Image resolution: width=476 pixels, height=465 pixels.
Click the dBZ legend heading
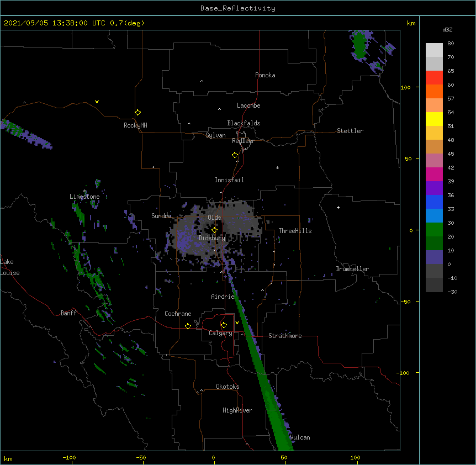click(447, 29)
